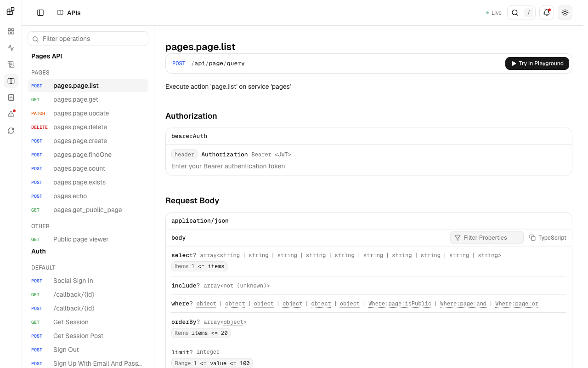Select pages.echo operation
This screenshot has width=588, height=368.
88,196
